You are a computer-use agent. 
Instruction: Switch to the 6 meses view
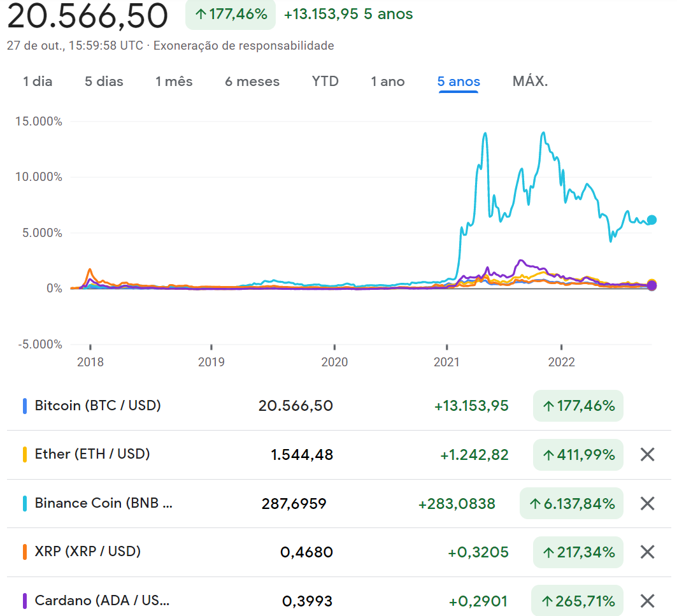tap(252, 82)
